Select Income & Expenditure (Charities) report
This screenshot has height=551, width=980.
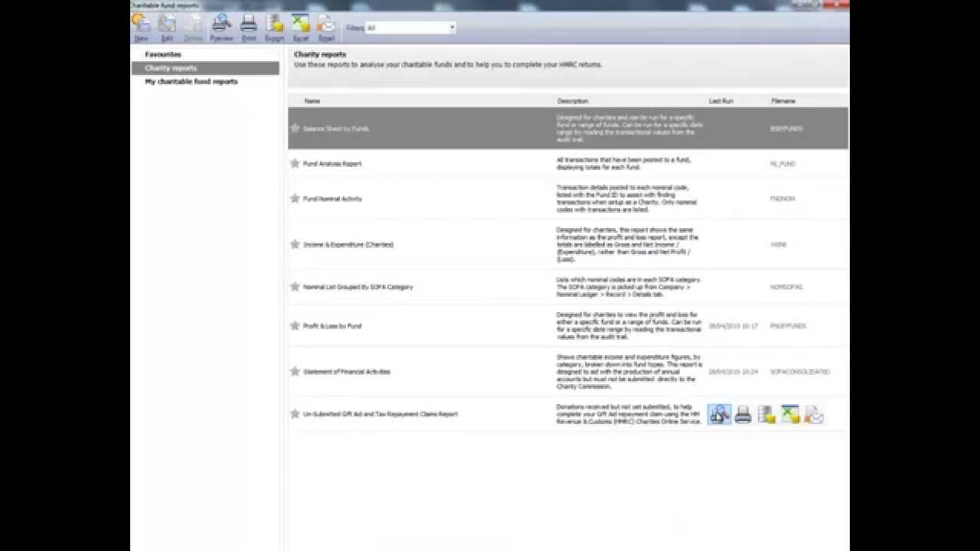click(x=568, y=244)
